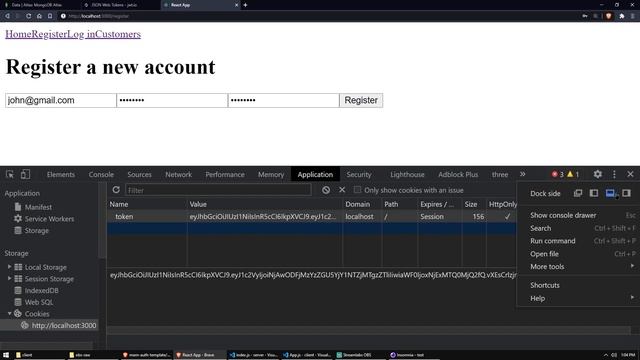This screenshot has height=360, width=640.
Task: Open the Lighthouse tab
Action: 407,174
